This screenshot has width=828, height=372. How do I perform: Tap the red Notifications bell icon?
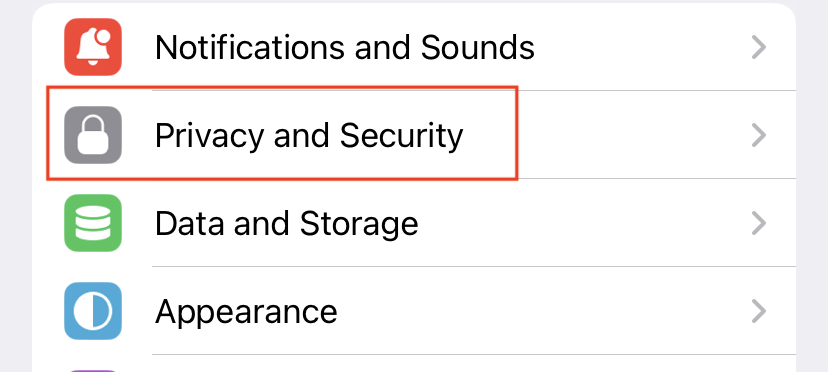(x=93, y=47)
